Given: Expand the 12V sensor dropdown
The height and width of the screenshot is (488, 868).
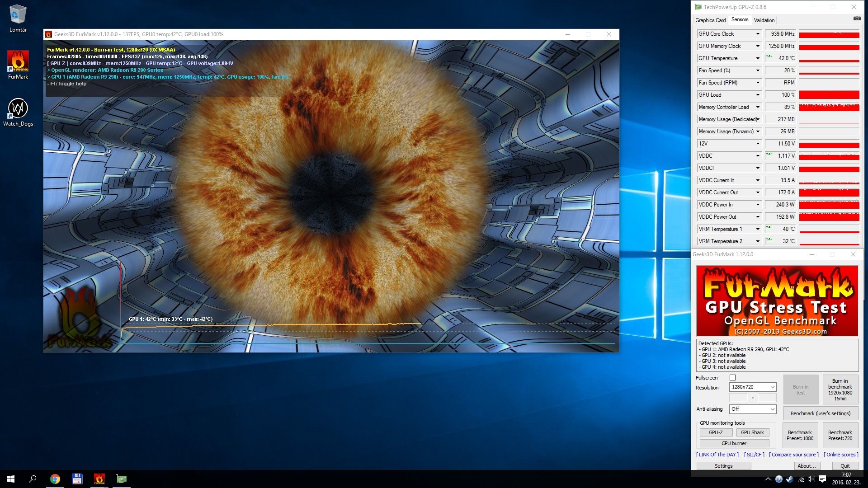Looking at the screenshot, I should point(758,144).
